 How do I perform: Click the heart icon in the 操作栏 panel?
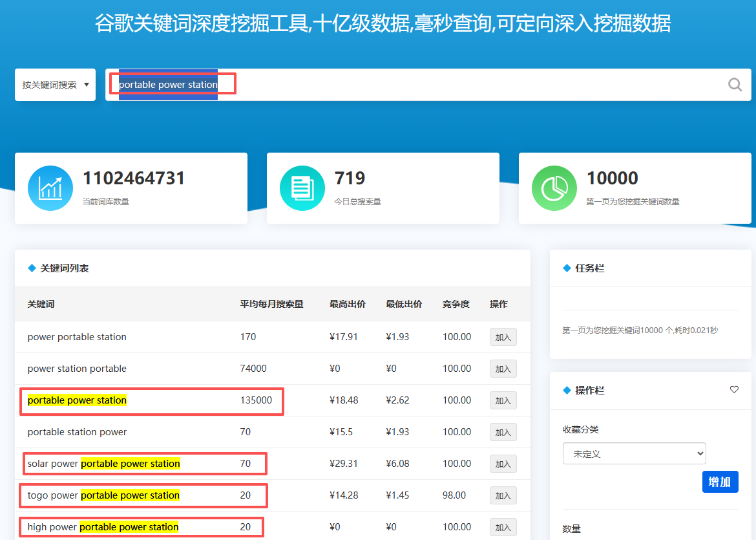click(x=734, y=390)
